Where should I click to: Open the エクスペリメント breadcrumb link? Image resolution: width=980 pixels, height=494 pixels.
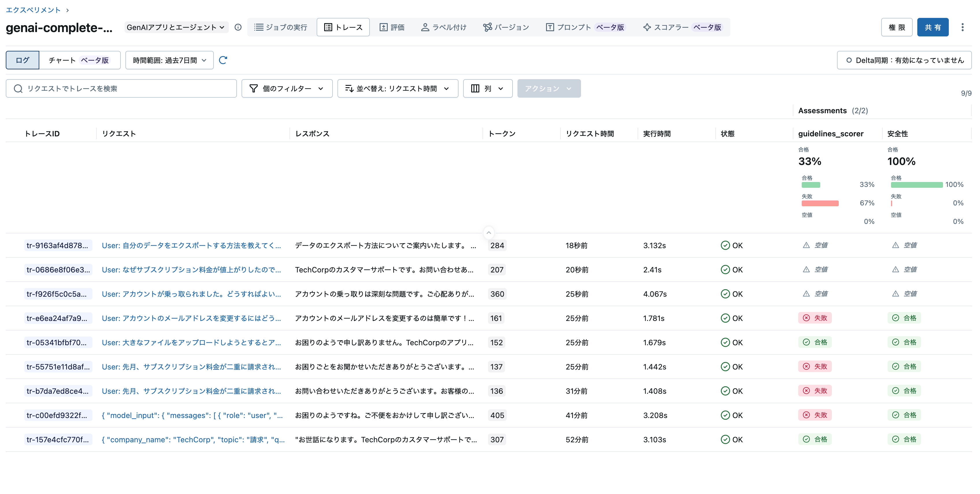(x=33, y=10)
